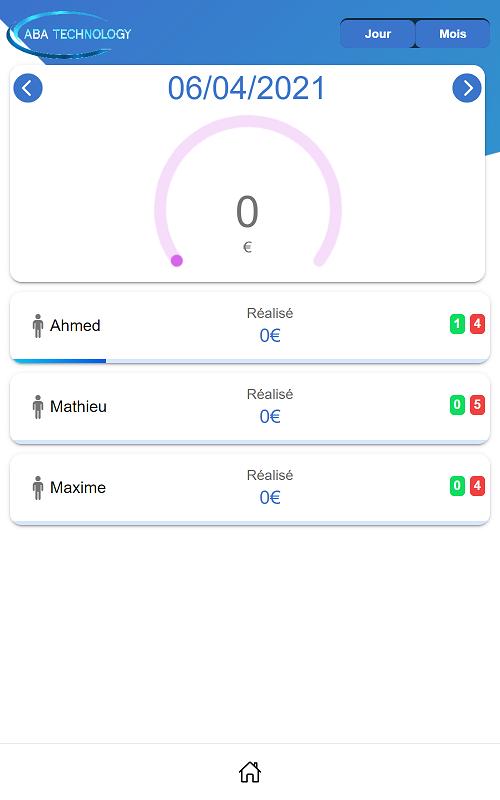This screenshot has width=500, height=800.
Task: Open Ahmed's row card
Action: [250, 328]
